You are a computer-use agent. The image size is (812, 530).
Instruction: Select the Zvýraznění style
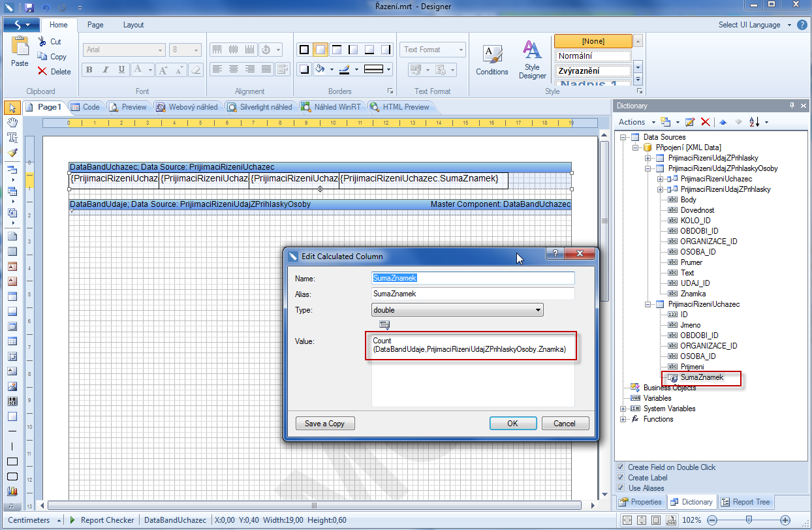[593, 71]
